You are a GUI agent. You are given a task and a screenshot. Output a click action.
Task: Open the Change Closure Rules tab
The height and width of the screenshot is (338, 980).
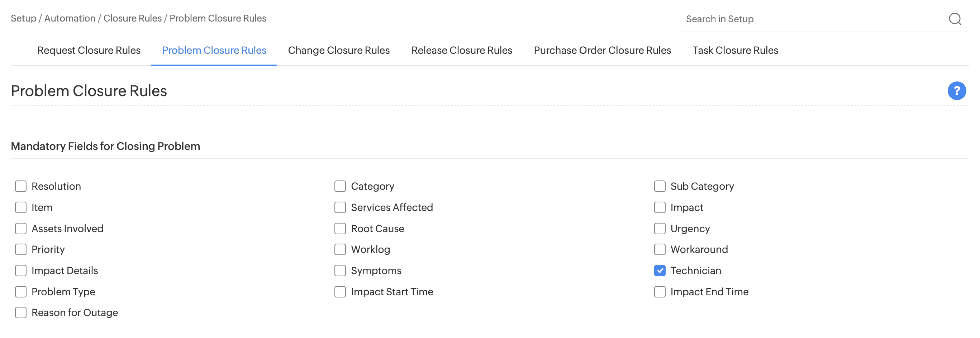[x=339, y=50]
